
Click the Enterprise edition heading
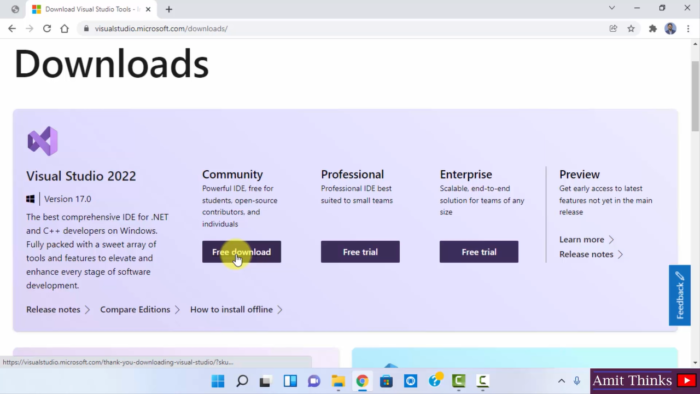(466, 174)
